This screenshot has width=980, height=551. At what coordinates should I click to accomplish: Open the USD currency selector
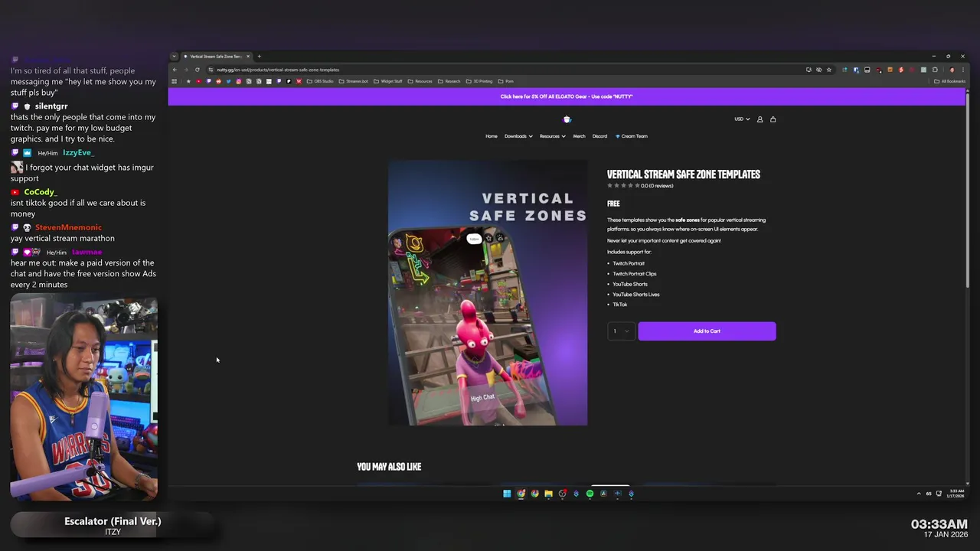(x=742, y=119)
